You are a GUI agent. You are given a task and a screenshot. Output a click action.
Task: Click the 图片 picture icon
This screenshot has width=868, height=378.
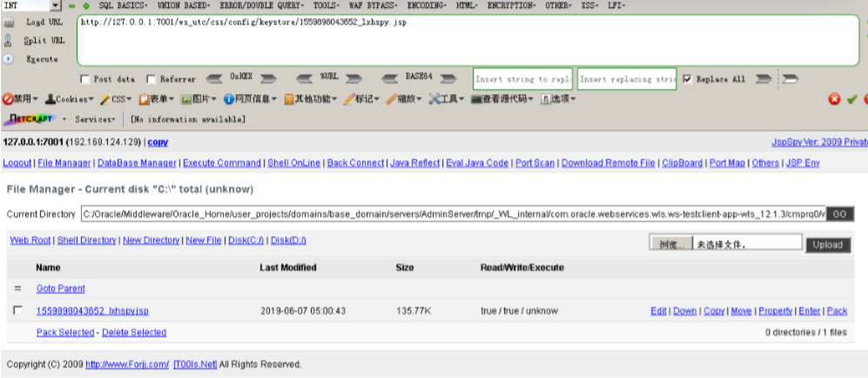click(186, 99)
